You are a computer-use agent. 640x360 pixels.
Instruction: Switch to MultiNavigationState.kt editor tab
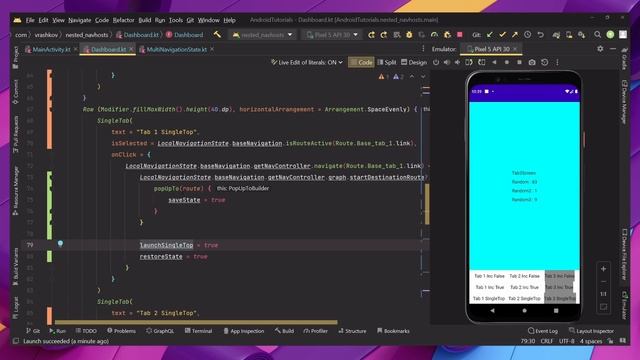coord(176,49)
